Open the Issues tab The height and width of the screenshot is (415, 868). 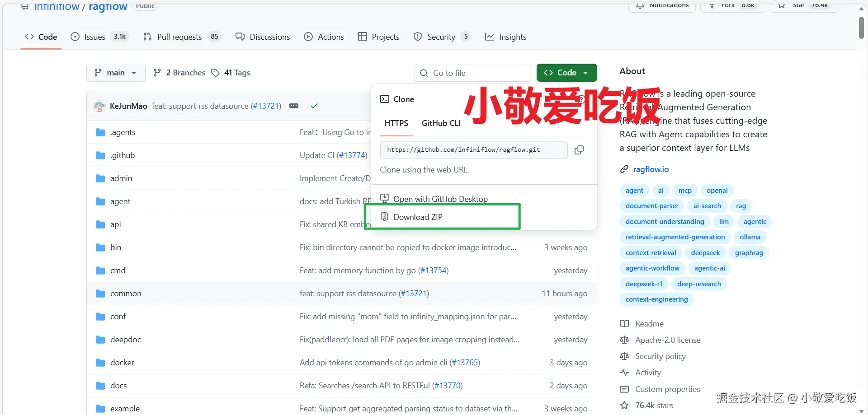tap(100, 37)
